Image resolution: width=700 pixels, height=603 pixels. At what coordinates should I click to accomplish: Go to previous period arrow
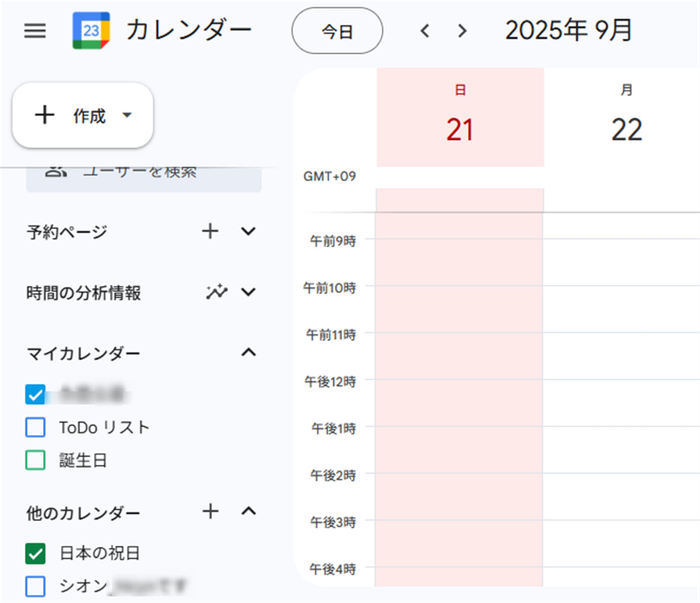(x=425, y=31)
